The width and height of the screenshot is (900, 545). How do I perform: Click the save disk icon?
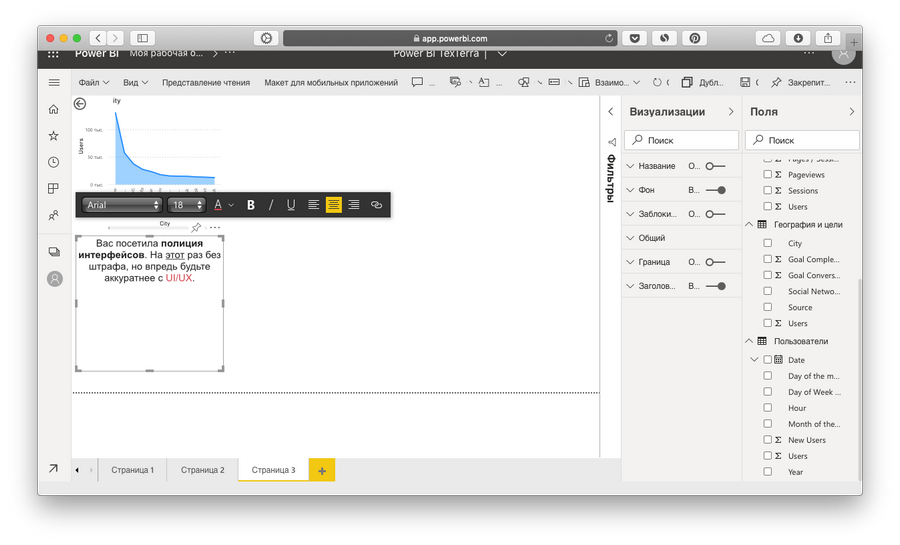(745, 83)
